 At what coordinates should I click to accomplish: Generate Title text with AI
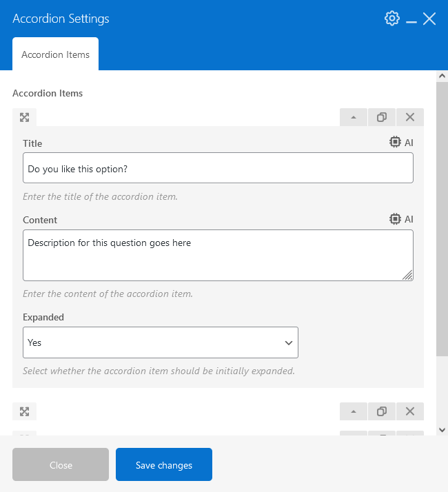[x=401, y=143]
